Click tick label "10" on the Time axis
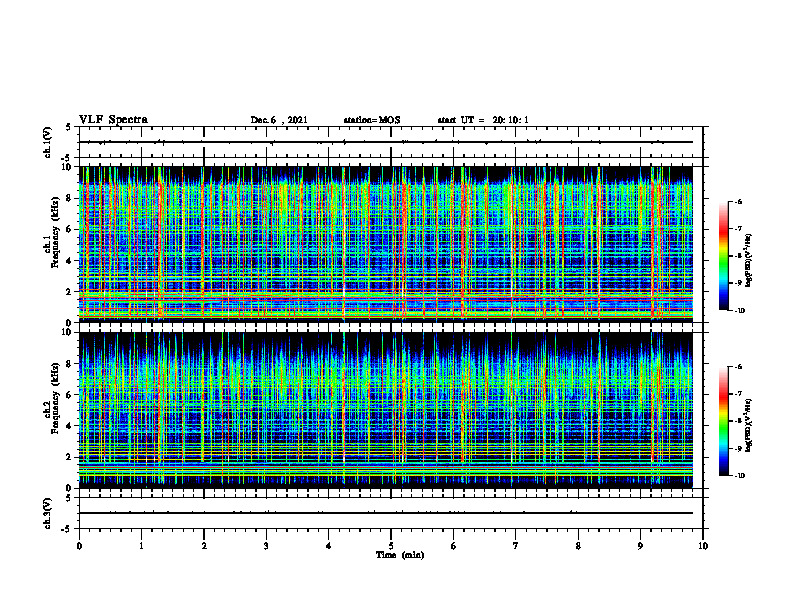The height and width of the screenshot is (612, 792). click(x=703, y=546)
